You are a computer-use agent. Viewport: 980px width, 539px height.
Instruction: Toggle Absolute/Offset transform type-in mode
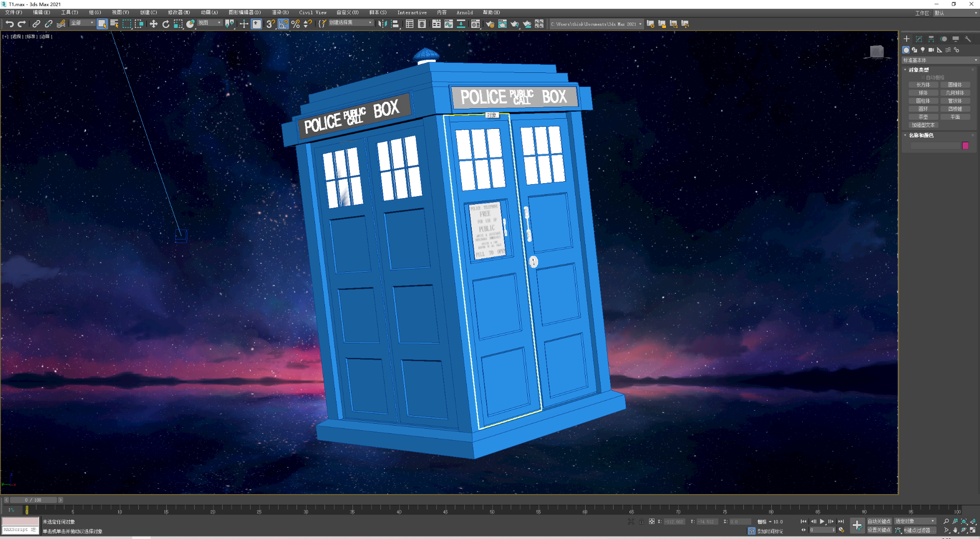[x=652, y=522]
